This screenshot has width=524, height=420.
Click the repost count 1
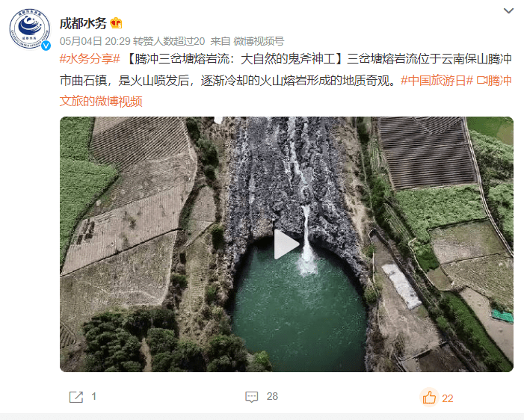click(94, 397)
